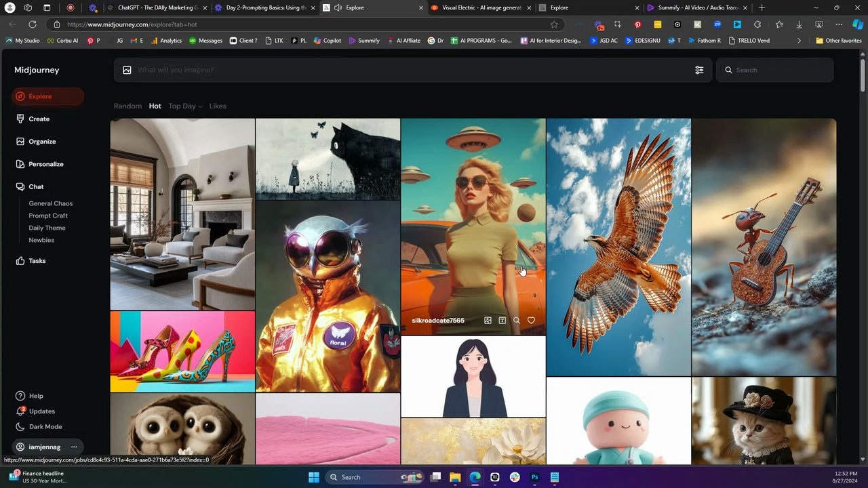This screenshot has width=868, height=488.
Task: Switch to the Likes tab
Action: click(x=218, y=106)
